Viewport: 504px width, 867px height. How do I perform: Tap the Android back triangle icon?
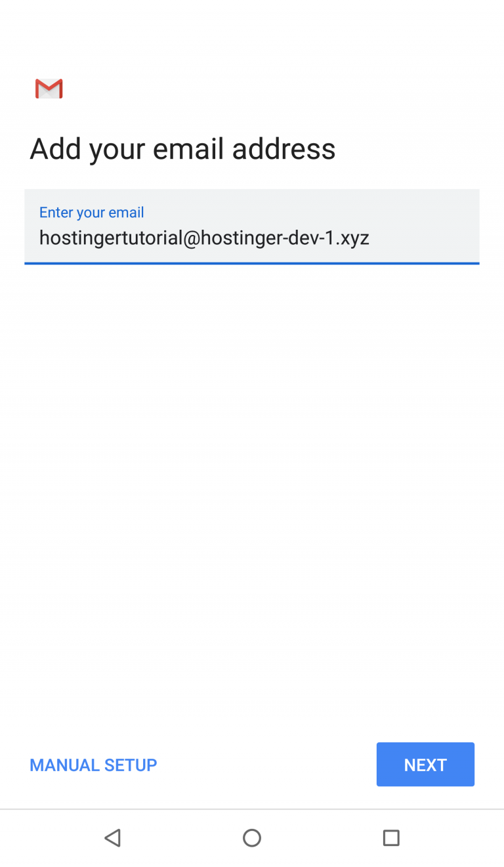[113, 837]
